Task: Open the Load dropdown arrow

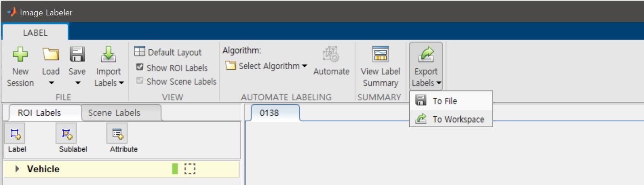Action: tap(51, 83)
